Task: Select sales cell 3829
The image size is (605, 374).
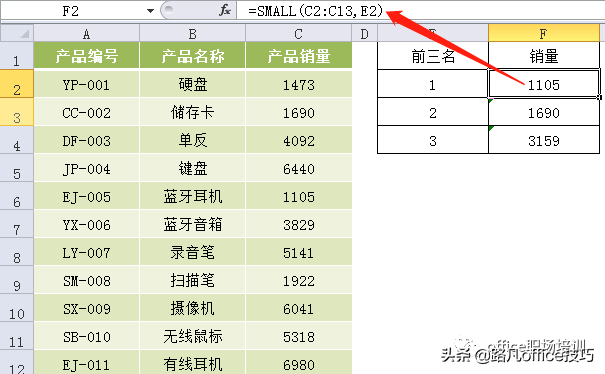Action: pyautogui.click(x=299, y=224)
